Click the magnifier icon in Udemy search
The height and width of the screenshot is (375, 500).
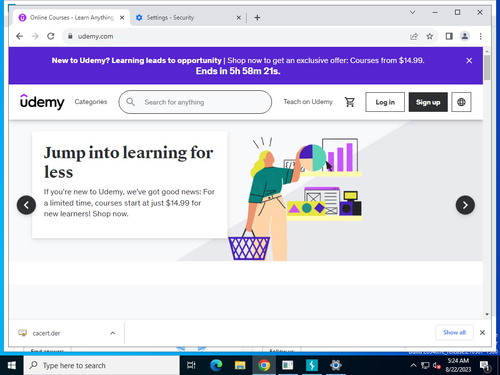(x=131, y=102)
